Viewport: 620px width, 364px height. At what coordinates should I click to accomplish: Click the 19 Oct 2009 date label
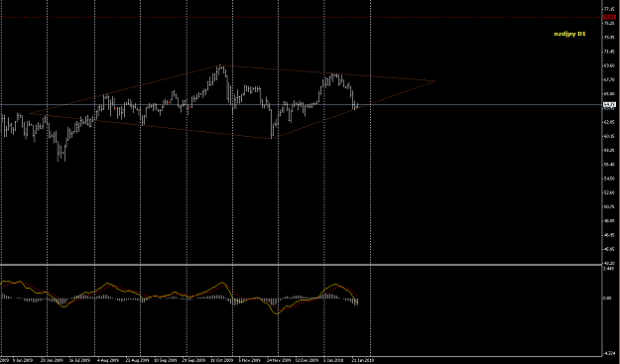click(221, 360)
